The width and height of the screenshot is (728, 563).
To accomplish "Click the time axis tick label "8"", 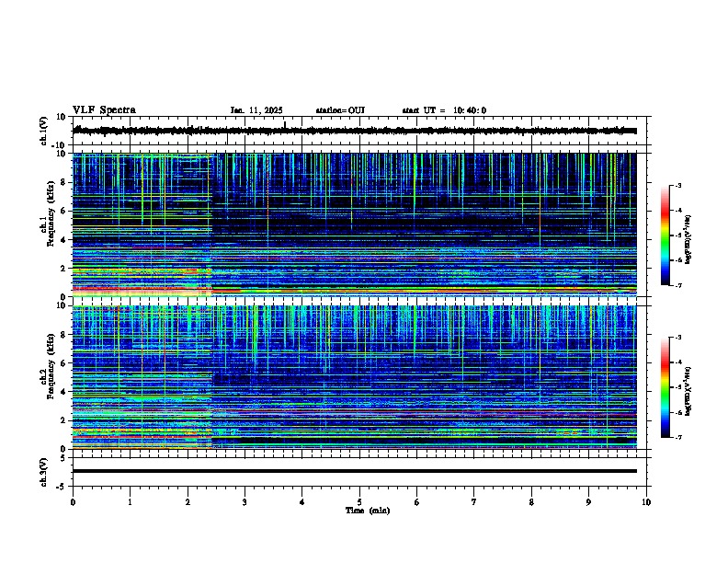I will (531, 502).
